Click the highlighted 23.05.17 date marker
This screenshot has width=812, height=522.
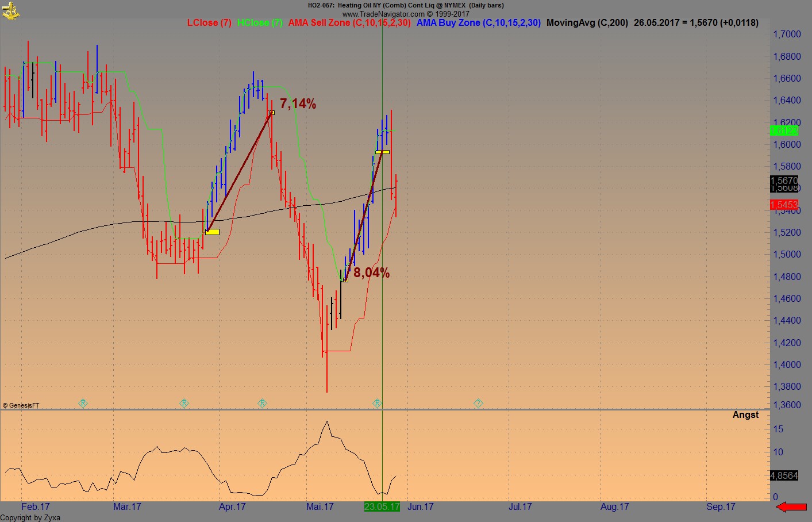[382, 506]
